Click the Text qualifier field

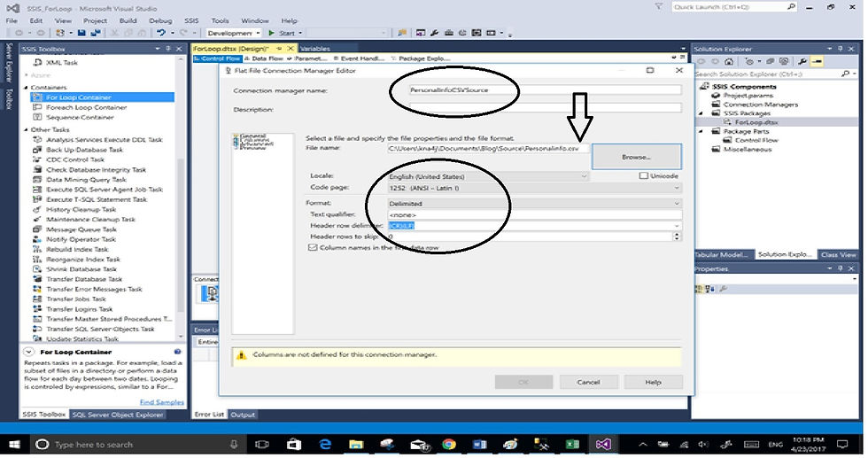point(535,214)
